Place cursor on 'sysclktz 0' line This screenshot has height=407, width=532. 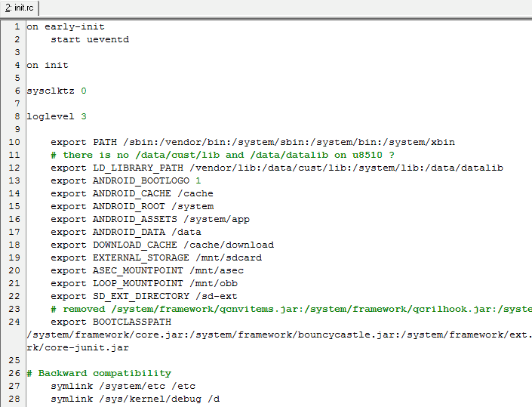pyautogui.click(x=57, y=91)
